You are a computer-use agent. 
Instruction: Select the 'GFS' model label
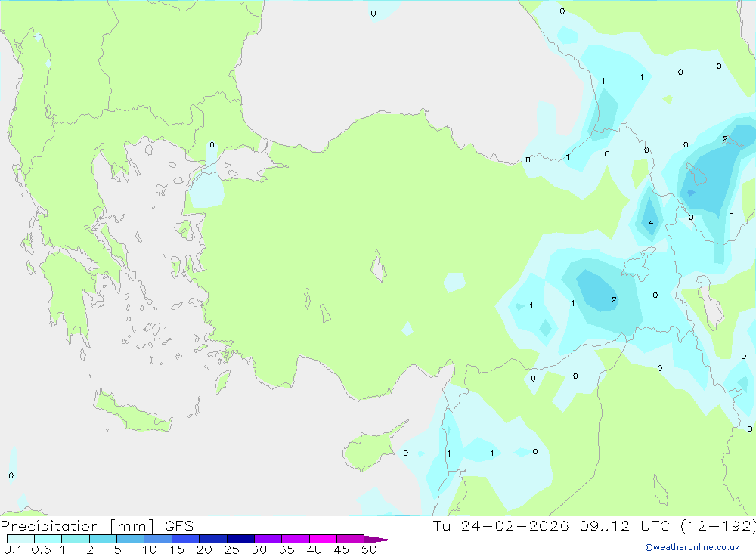pyautogui.click(x=179, y=526)
